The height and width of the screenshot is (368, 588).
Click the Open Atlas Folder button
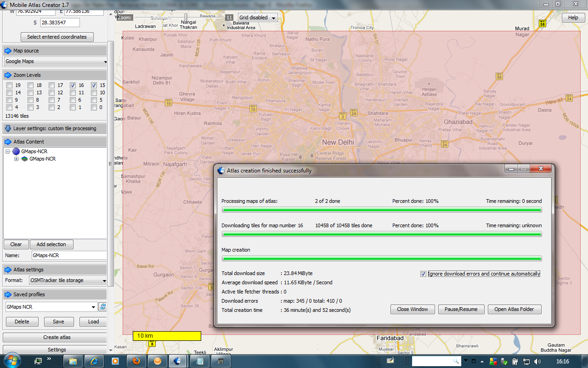click(514, 309)
